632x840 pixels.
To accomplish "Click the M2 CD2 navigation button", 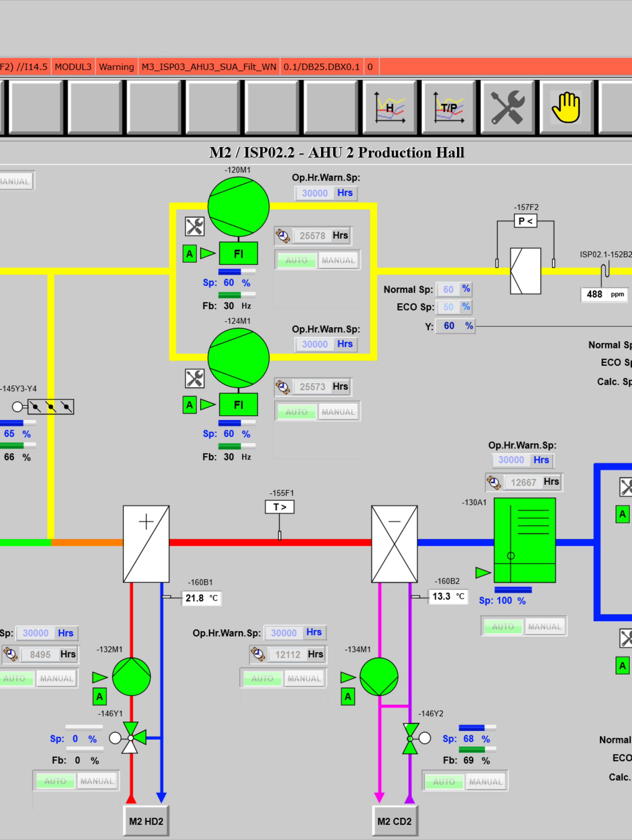I will tap(394, 821).
